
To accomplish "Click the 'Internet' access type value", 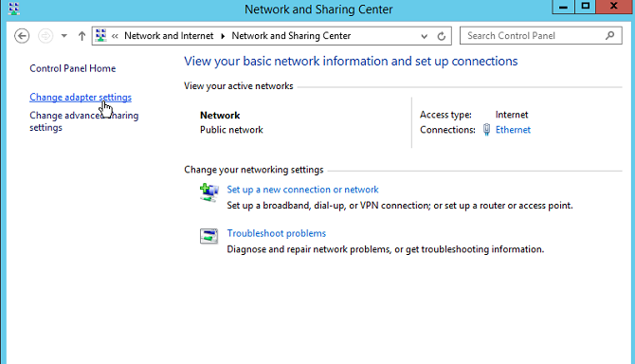I will [x=512, y=115].
